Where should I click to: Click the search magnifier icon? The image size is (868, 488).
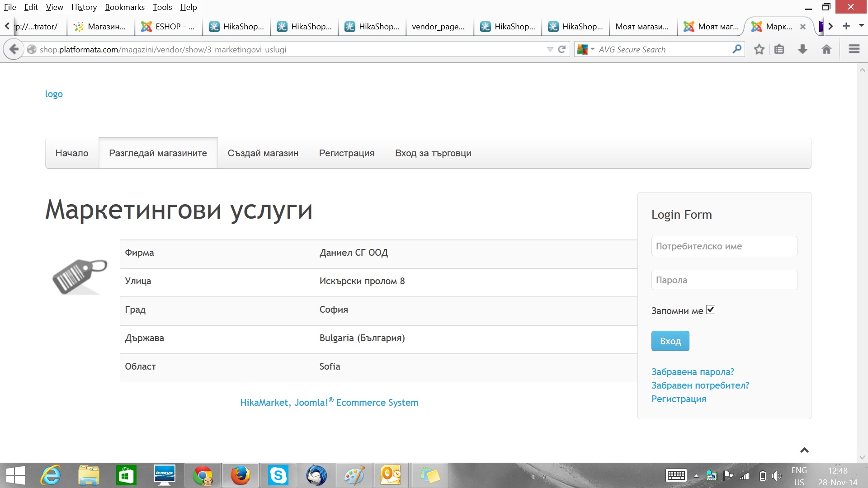[737, 49]
